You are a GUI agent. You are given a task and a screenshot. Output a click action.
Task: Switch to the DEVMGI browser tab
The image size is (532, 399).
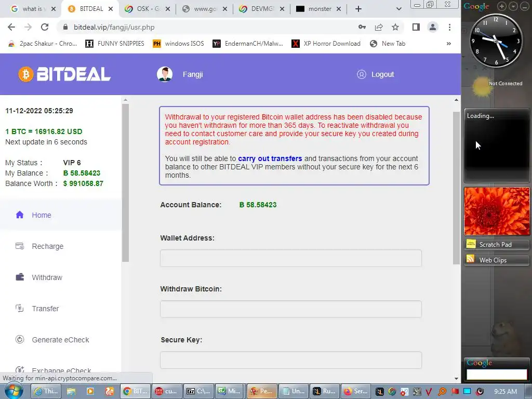pos(262,9)
